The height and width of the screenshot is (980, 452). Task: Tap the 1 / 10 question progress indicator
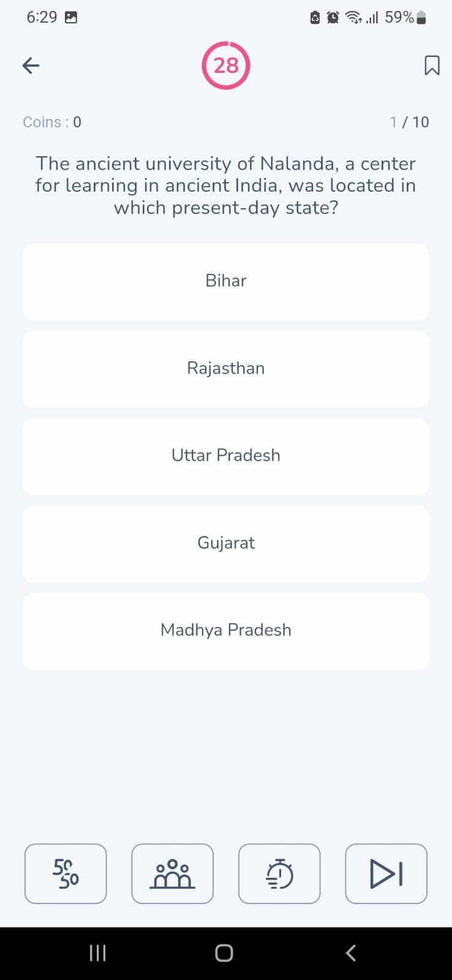pos(409,122)
